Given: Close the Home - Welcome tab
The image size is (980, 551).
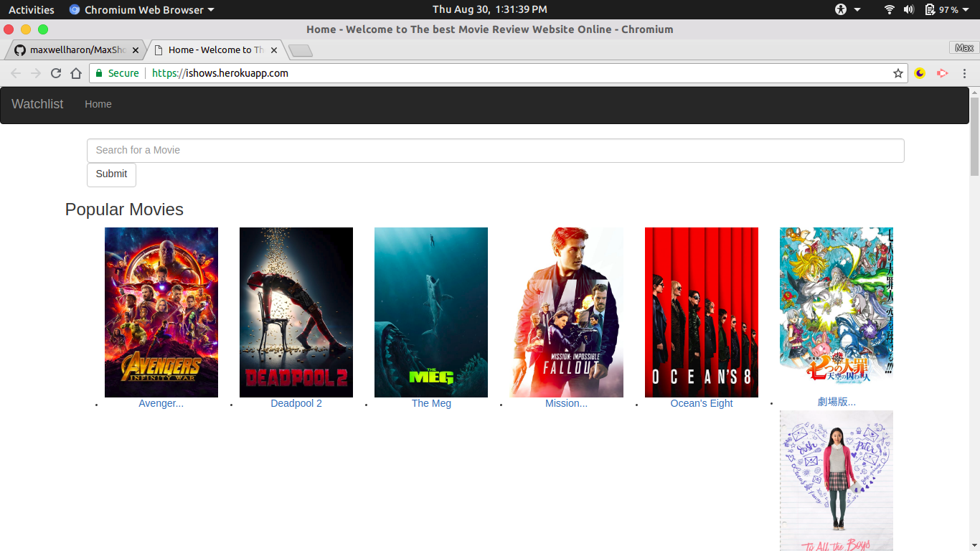Looking at the screenshot, I should pyautogui.click(x=274, y=50).
